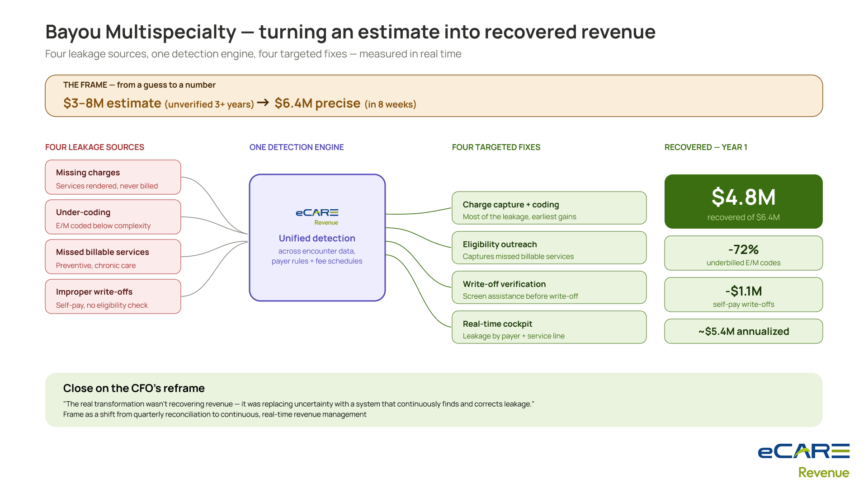This screenshot has width=868, height=488.
Task: Click the 'Missed billable services' card title
Action: click(103, 252)
